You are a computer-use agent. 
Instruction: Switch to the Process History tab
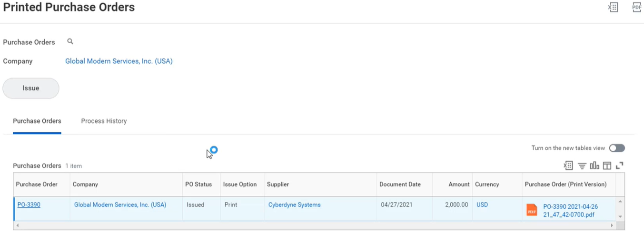tap(104, 121)
